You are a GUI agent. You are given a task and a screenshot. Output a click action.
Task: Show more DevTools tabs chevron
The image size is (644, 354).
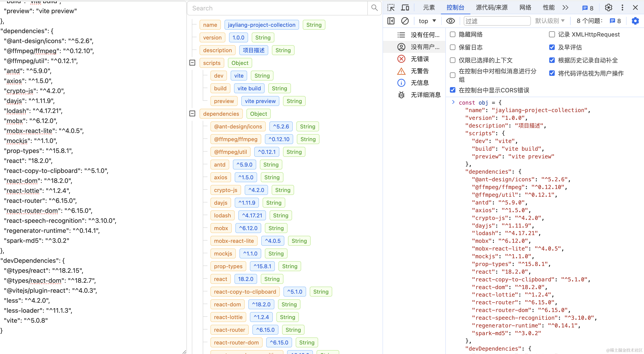565,8
